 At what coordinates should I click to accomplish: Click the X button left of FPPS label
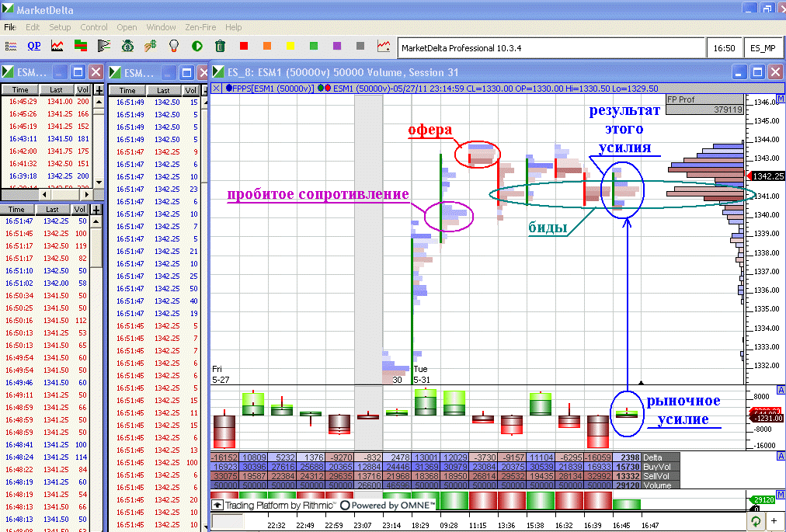216,89
